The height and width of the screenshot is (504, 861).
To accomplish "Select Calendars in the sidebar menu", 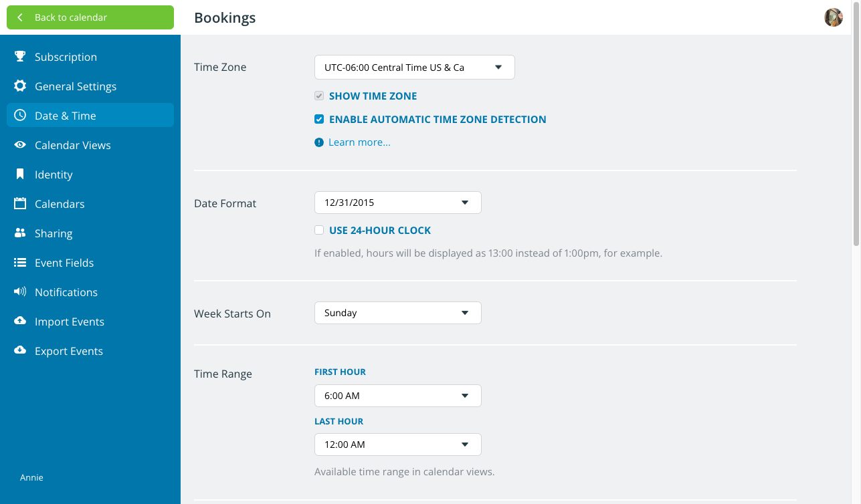I will (60, 204).
